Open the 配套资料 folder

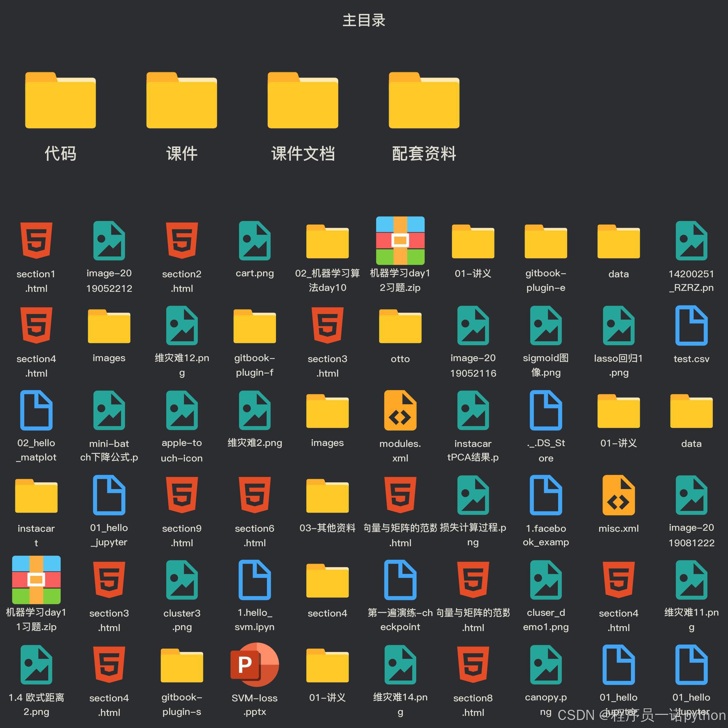[x=424, y=100]
